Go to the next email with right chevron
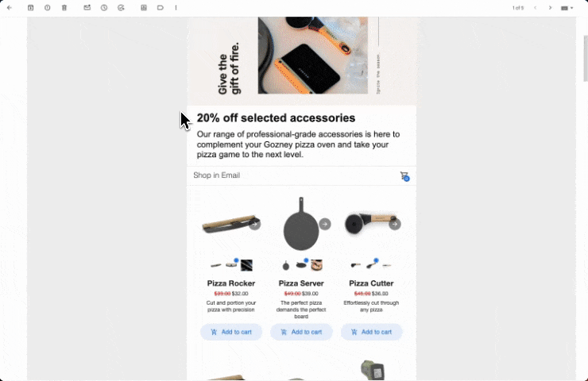 [x=550, y=8]
